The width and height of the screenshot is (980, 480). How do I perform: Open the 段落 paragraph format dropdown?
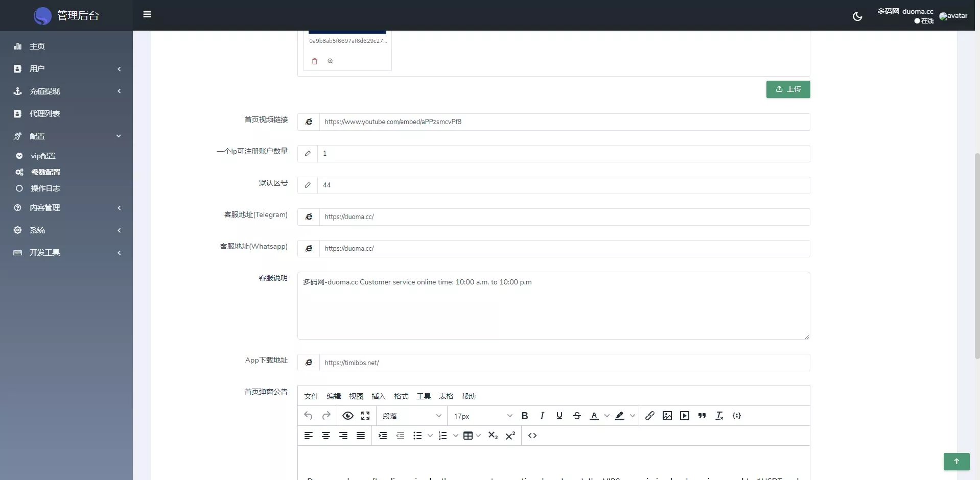[412, 416]
